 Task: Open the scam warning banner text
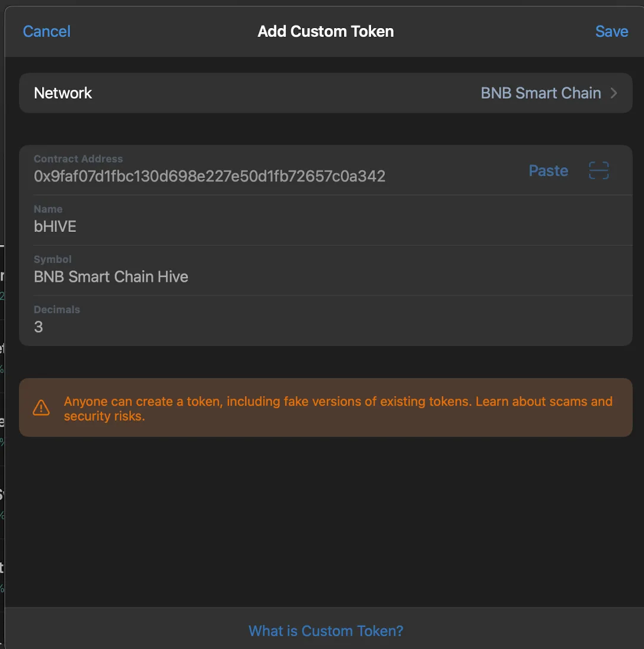pyautogui.click(x=338, y=409)
